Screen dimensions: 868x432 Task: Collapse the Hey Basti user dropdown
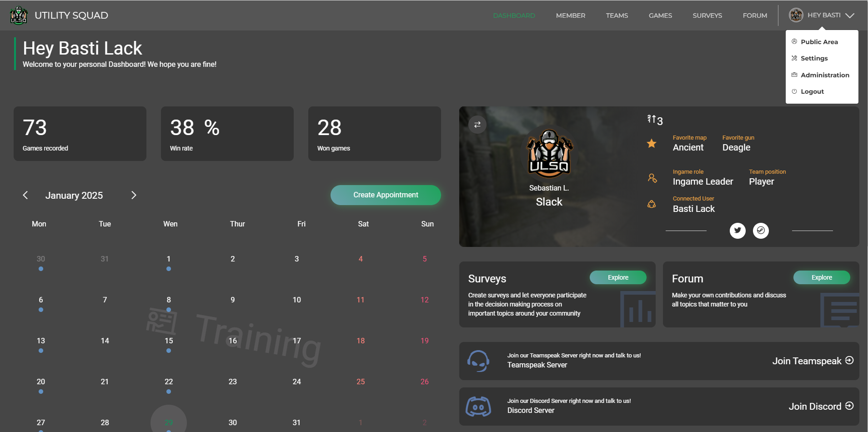click(x=849, y=15)
